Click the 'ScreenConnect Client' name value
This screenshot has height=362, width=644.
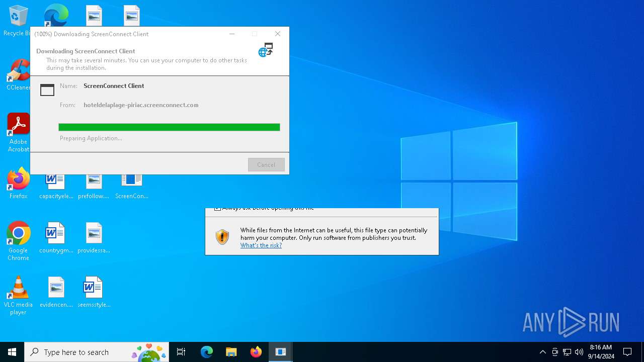pos(114,86)
